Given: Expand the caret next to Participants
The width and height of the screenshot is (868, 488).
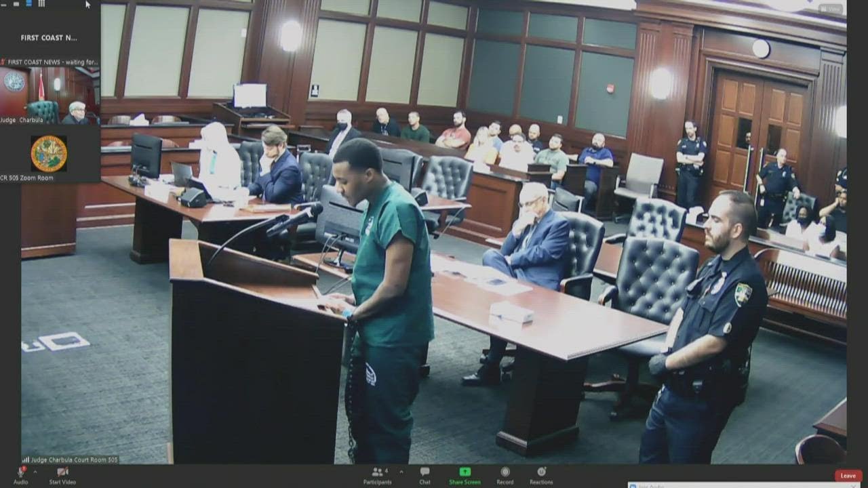Looking at the screenshot, I should click(401, 472).
